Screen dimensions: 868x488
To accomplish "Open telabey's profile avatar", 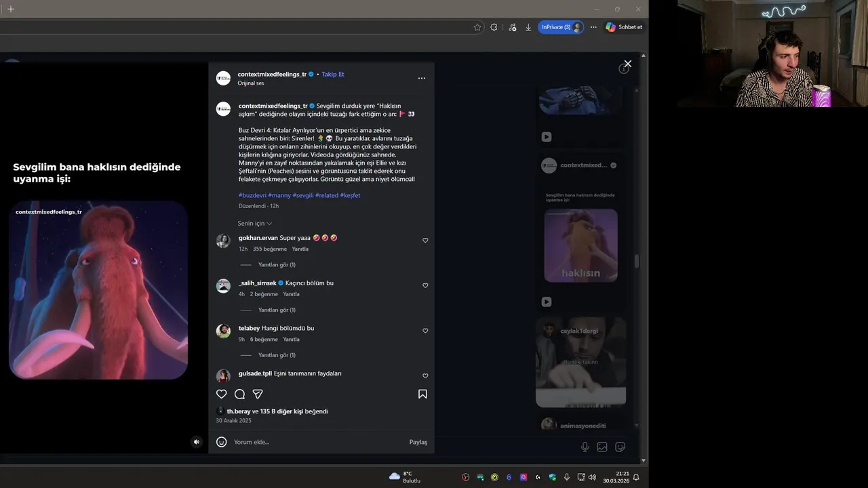I will 223,331.
